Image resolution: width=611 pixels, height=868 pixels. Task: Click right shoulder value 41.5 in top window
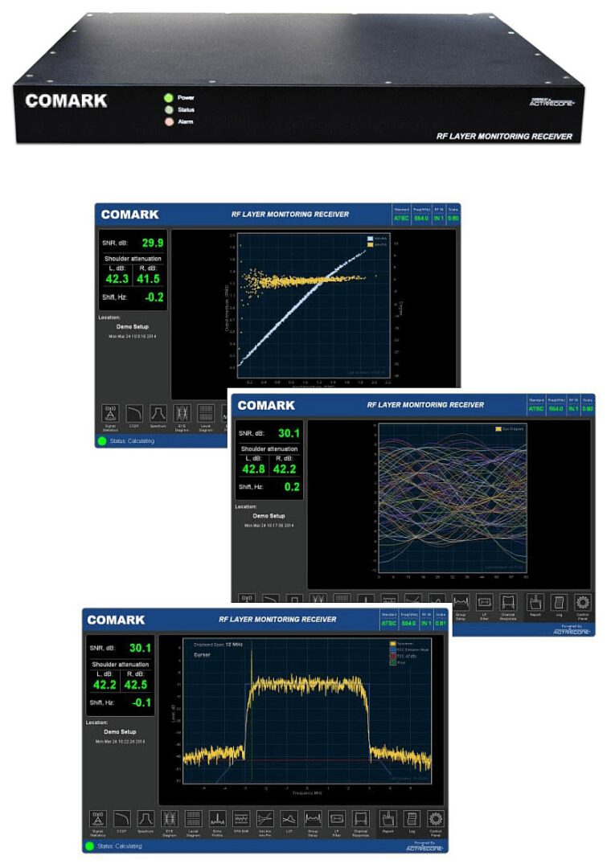[x=149, y=279]
